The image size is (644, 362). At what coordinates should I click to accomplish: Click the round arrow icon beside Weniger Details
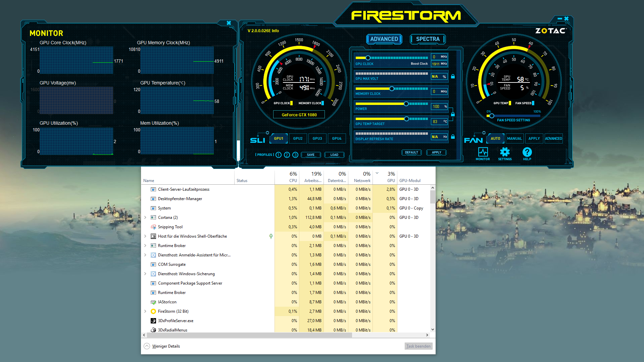click(x=147, y=346)
